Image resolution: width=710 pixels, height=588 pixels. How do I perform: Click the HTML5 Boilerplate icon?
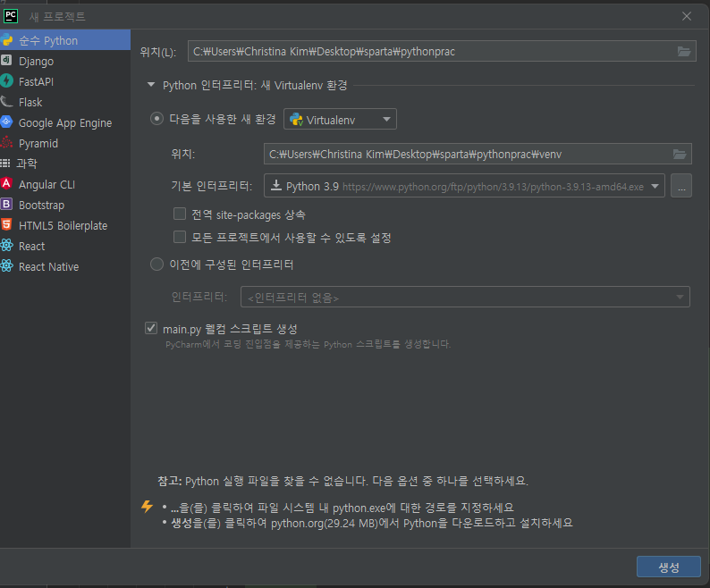[x=6, y=224]
